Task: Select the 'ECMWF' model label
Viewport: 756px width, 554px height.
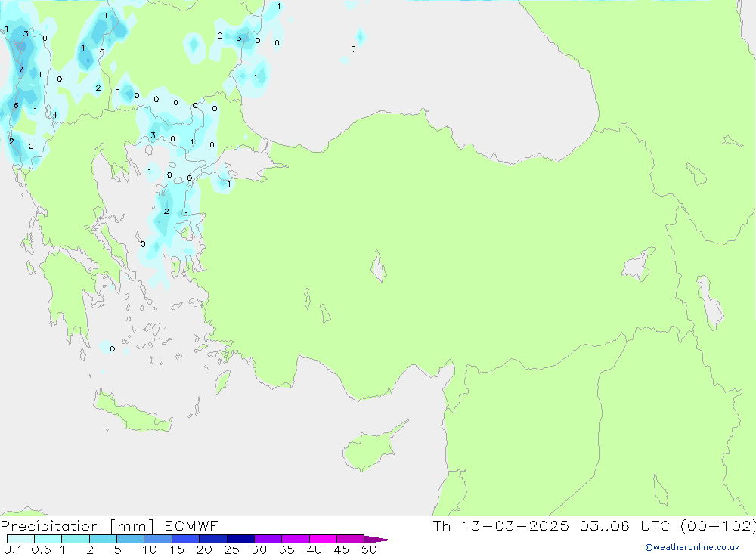Action: pos(191,525)
